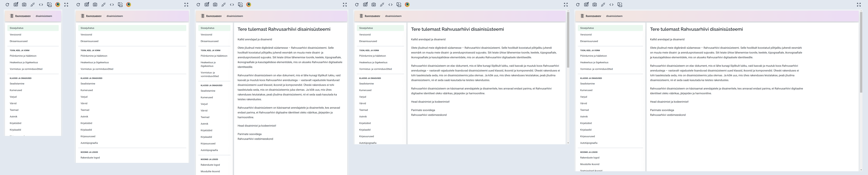Viewport: 868px width, 175px height.
Task: Select Sissejuhatus in the rightmost preview sidebar
Action: point(587,28)
